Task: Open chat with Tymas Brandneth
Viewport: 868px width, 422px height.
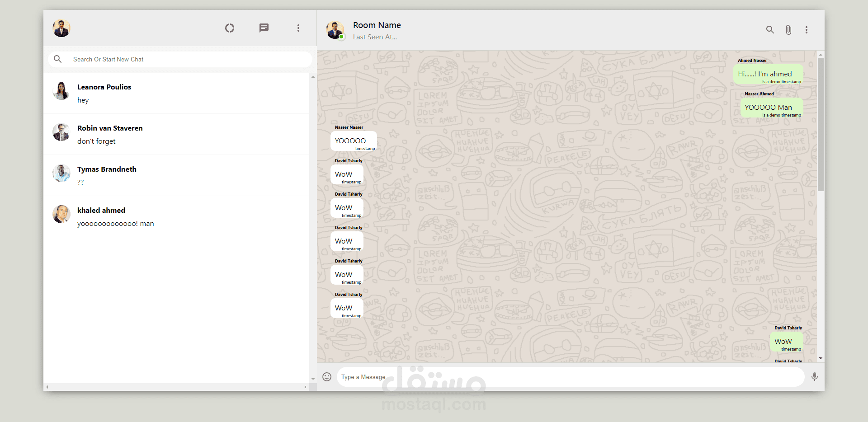Action: click(x=176, y=175)
